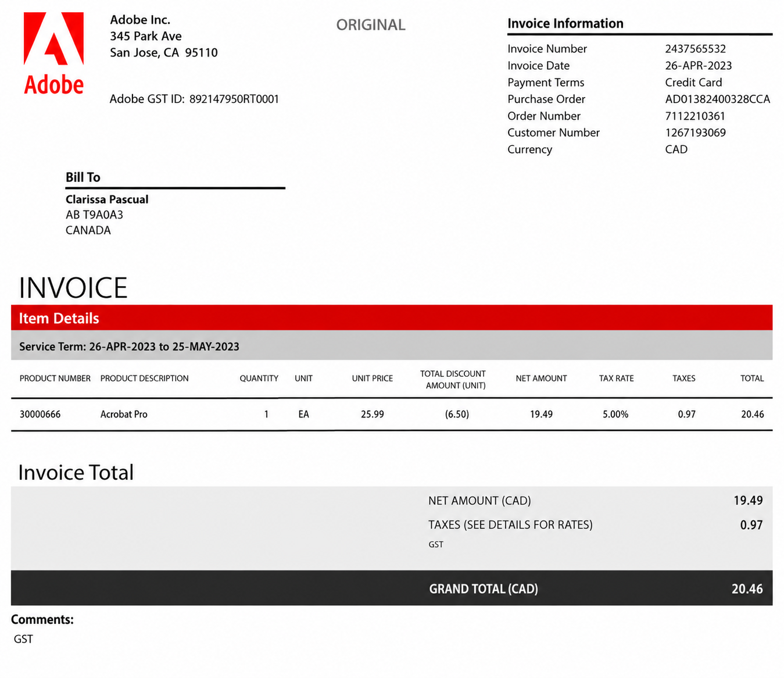Image resolution: width=784 pixels, height=678 pixels.
Task: Click the Purchase Order field label
Action: point(546,99)
